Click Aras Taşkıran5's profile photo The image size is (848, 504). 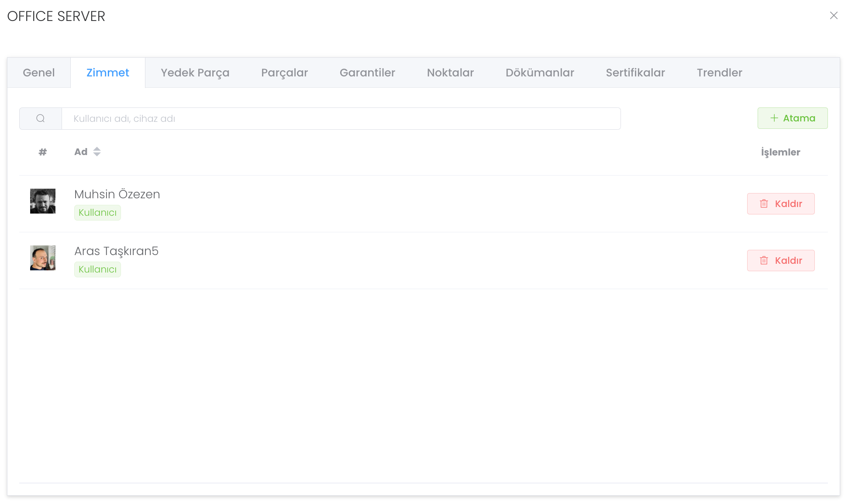pyautogui.click(x=43, y=258)
